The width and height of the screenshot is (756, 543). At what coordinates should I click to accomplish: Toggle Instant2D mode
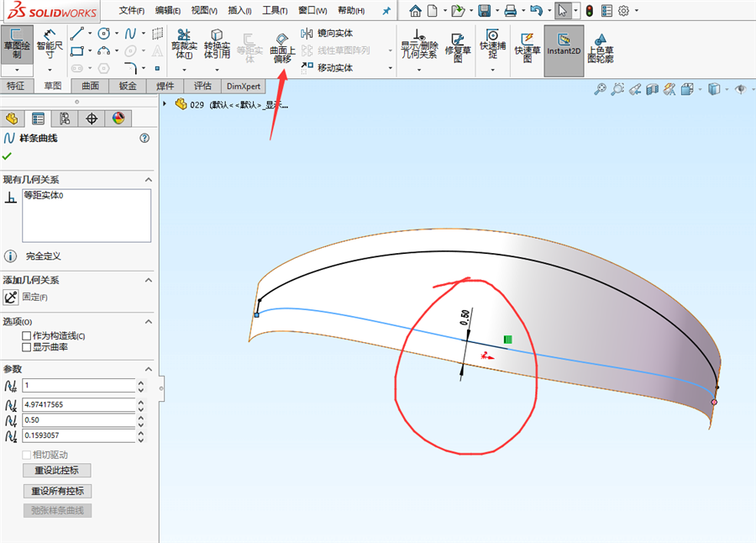pos(564,50)
